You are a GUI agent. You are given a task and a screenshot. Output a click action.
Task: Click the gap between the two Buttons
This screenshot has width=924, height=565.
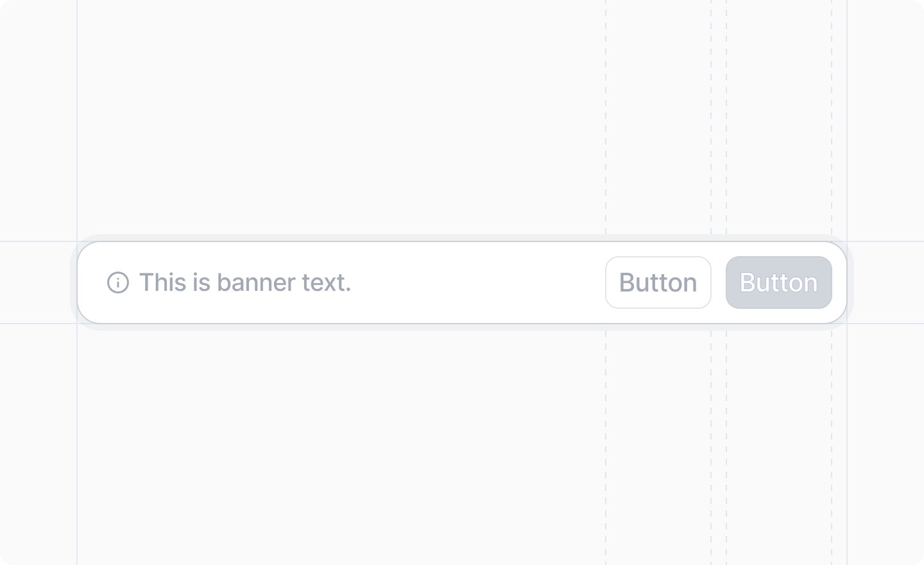719,282
